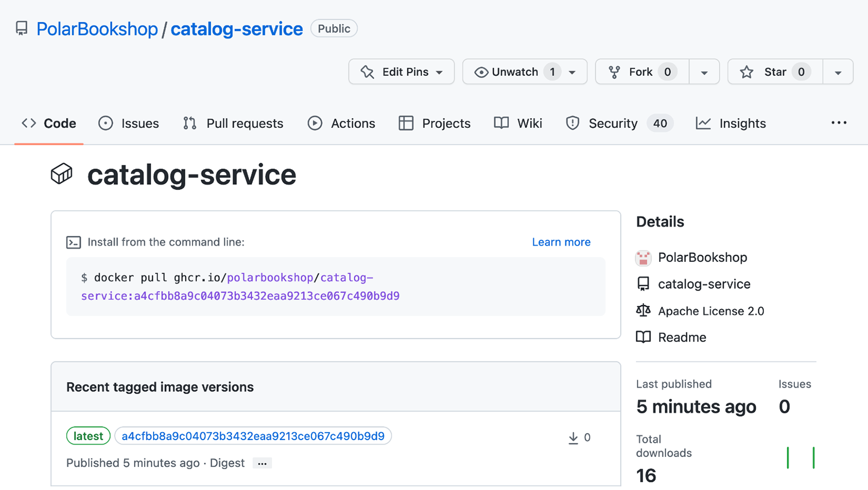Open the Readme link

click(x=682, y=337)
